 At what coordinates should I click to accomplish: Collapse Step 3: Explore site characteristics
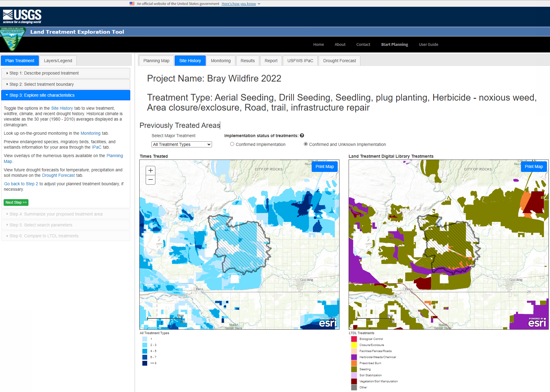pos(66,95)
